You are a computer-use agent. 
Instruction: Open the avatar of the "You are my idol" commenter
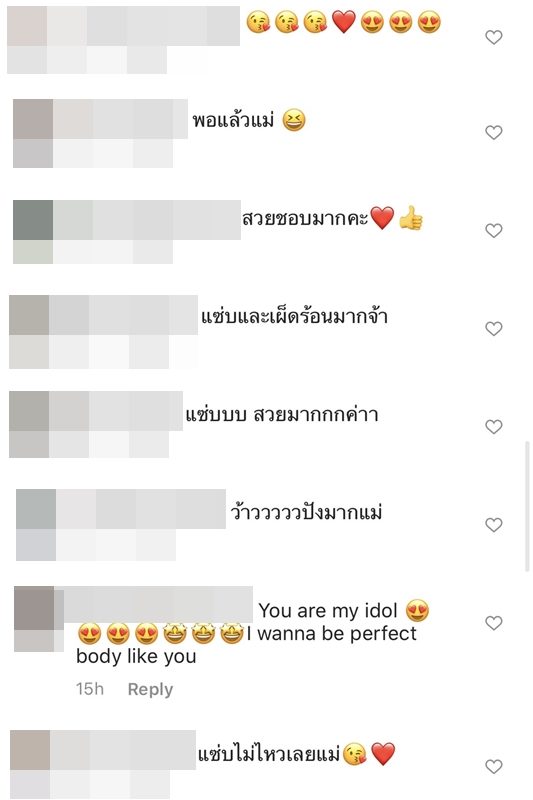click(36, 619)
